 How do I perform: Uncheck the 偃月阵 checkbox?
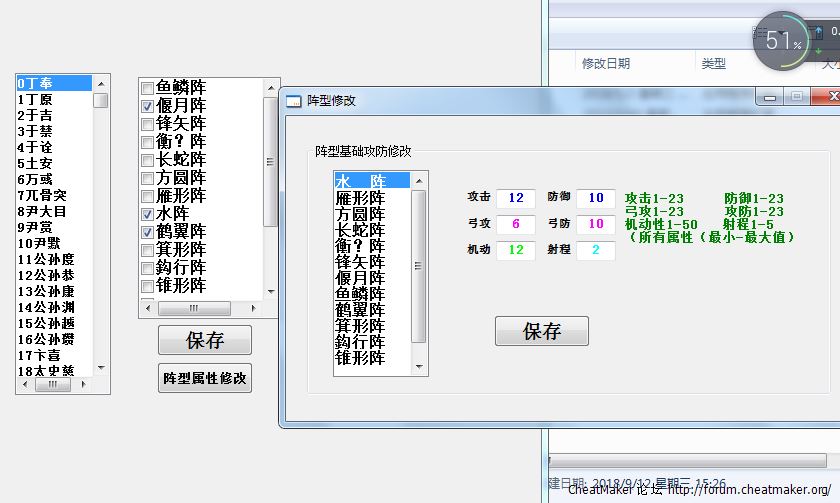148,106
